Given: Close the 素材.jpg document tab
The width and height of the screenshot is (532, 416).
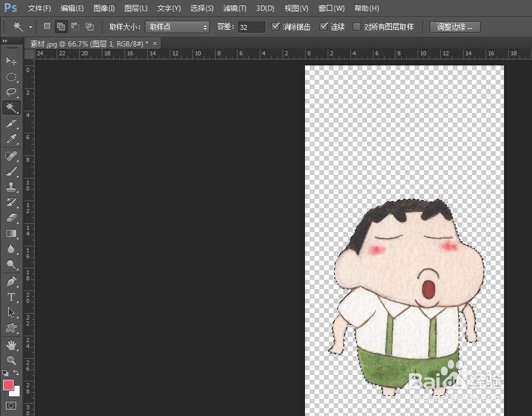Looking at the screenshot, I should (x=155, y=43).
